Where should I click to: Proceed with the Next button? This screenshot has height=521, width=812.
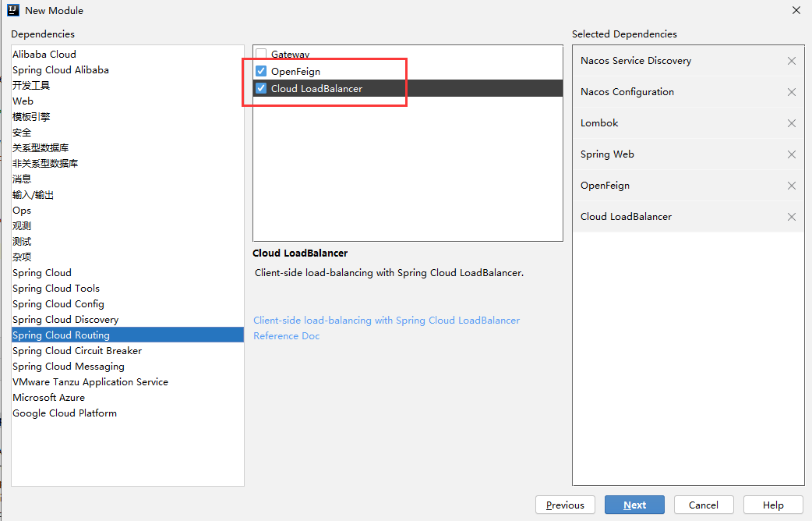[634, 505]
